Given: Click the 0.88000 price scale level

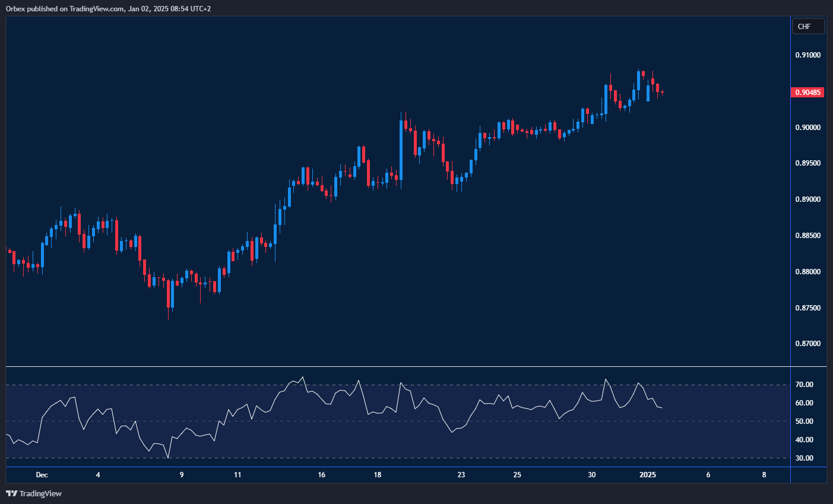Looking at the screenshot, I should [807, 272].
